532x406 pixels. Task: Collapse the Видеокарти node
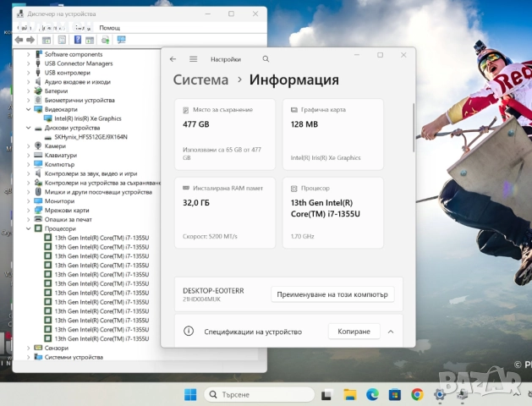29,109
